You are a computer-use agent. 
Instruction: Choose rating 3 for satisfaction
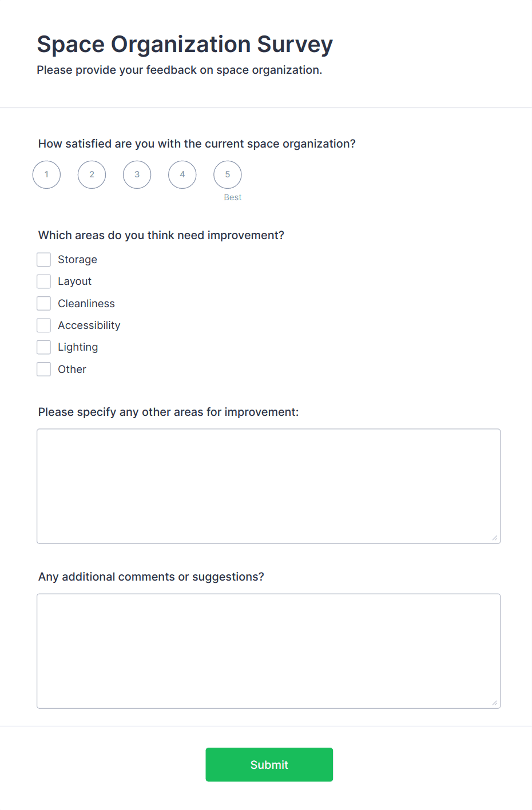tap(137, 174)
